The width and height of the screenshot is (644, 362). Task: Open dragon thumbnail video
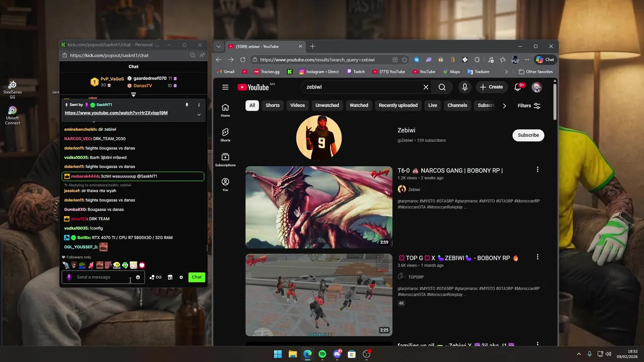coord(319,207)
